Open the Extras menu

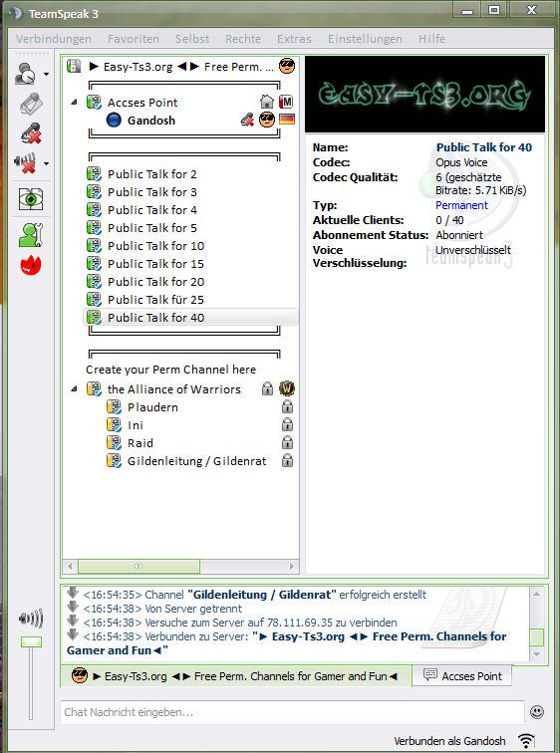click(x=294, y=39)
